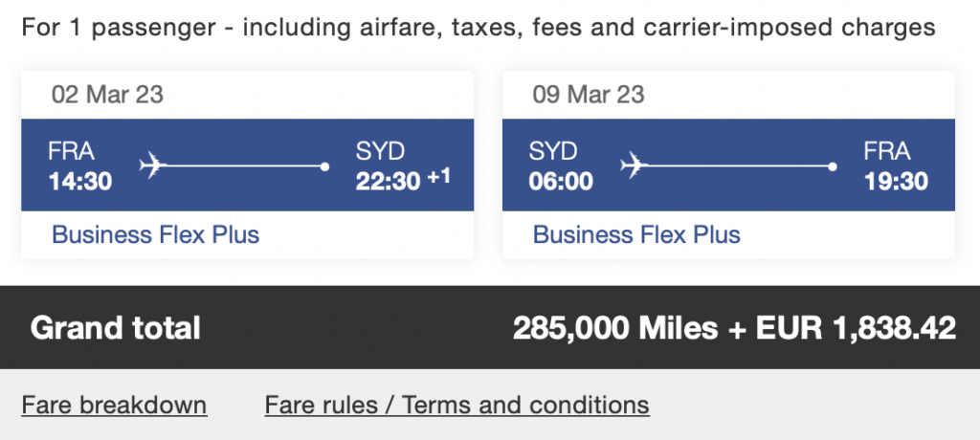The width and height of the screenshot is (980, 440).
Task: Click the SYD 06:00 departure time
Action: (561, 181)
